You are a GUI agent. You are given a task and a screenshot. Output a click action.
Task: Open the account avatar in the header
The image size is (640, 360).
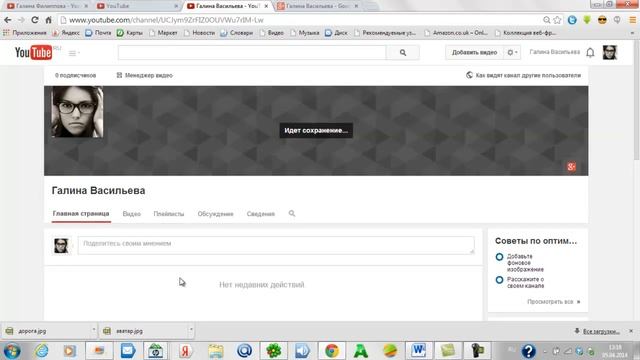(610, 53)
